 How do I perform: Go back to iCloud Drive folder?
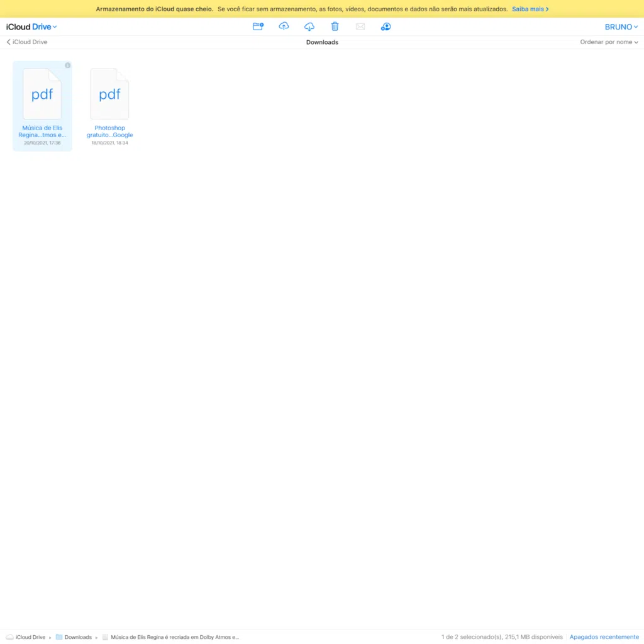(x=26, y=42)
